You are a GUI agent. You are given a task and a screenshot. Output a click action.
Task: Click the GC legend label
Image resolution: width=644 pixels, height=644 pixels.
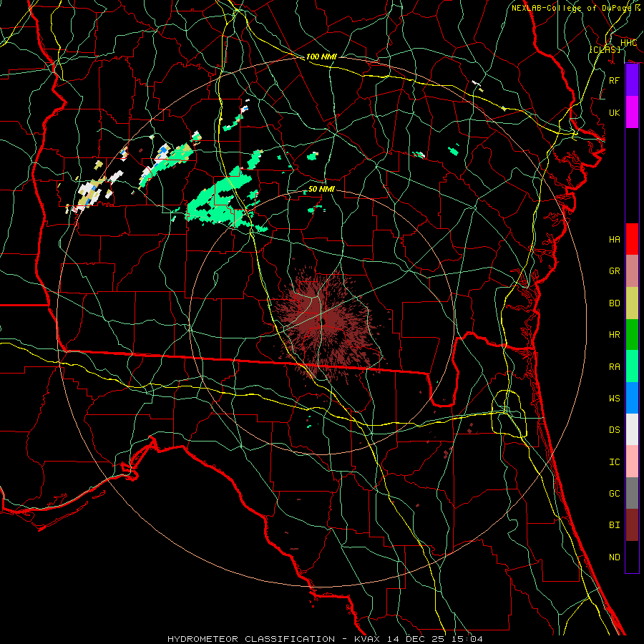614,494
